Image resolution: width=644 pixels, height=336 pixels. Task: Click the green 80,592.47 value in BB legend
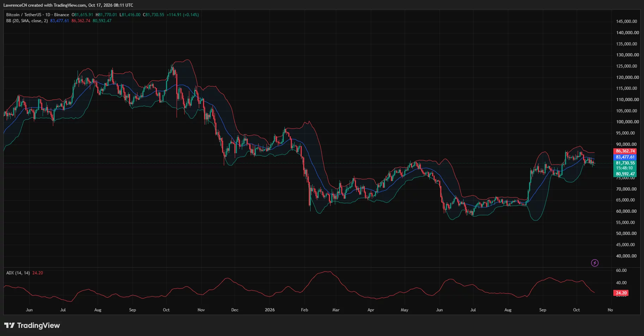102,21
